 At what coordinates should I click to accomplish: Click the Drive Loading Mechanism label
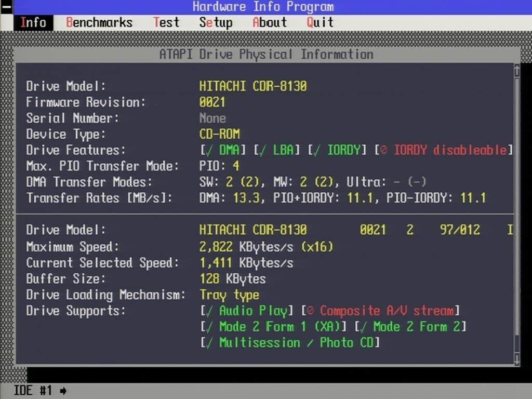106,295
